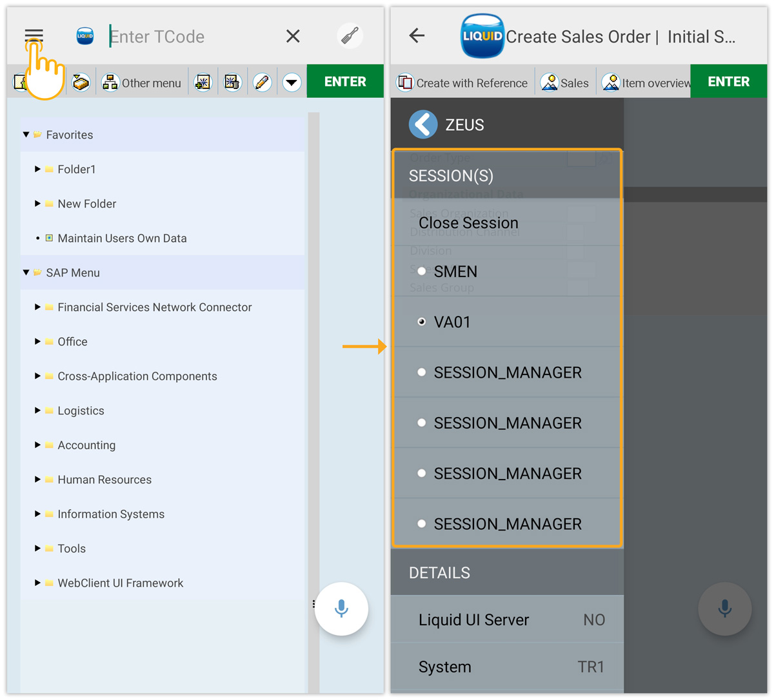Collapse the SAP Menu tree node
This screenshot has height=700, width=774.
pos(26,273)
